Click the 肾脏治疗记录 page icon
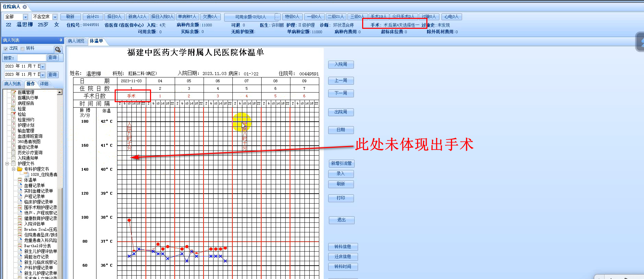 coord(20,257)
